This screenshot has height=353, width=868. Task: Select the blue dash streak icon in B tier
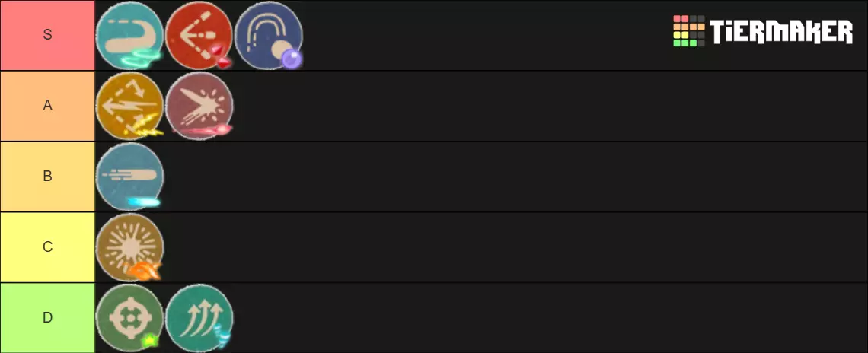click(x=130, y=176)
